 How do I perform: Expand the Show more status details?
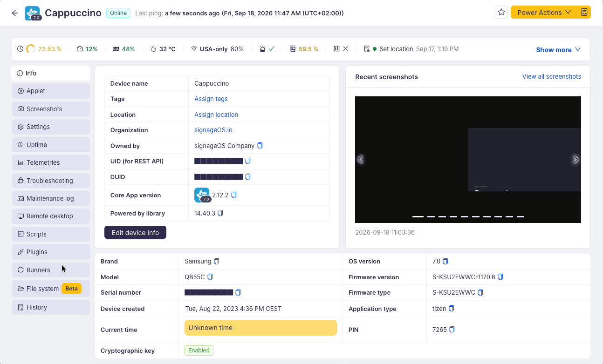558,50
